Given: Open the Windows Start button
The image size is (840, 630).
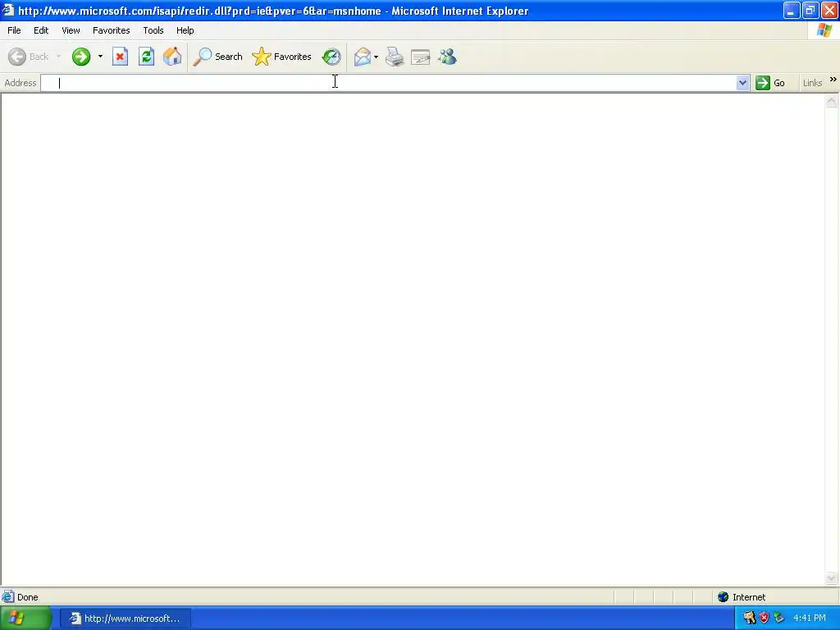Looking at the screenshot, I should [x=25, y=619].
